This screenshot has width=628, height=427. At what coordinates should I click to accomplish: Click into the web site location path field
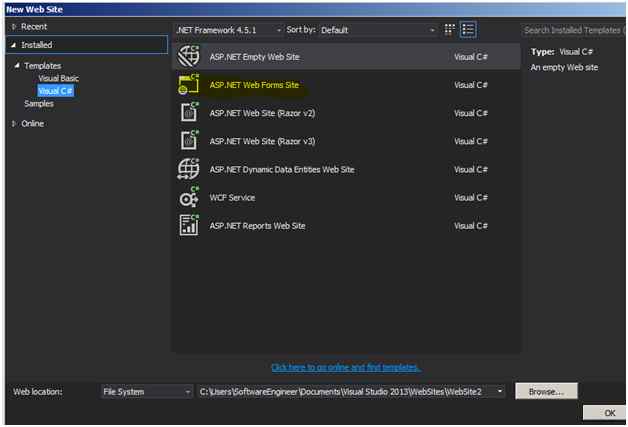point(346,392)
